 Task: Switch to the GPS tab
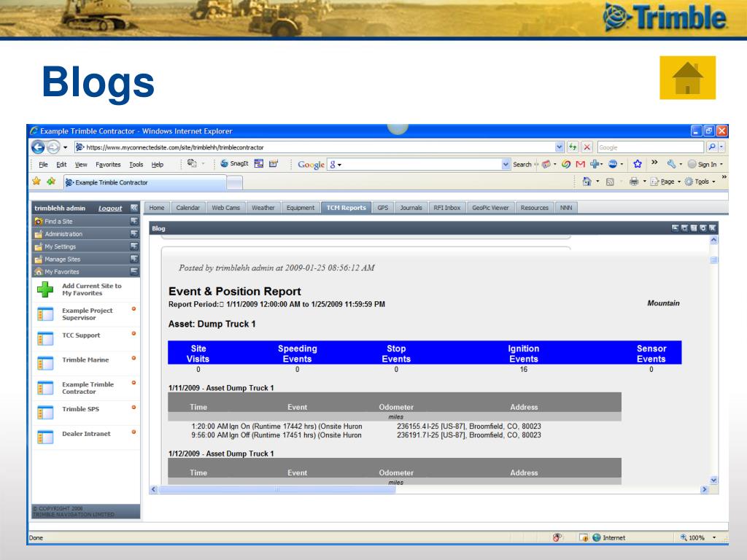tap(382, 208)
